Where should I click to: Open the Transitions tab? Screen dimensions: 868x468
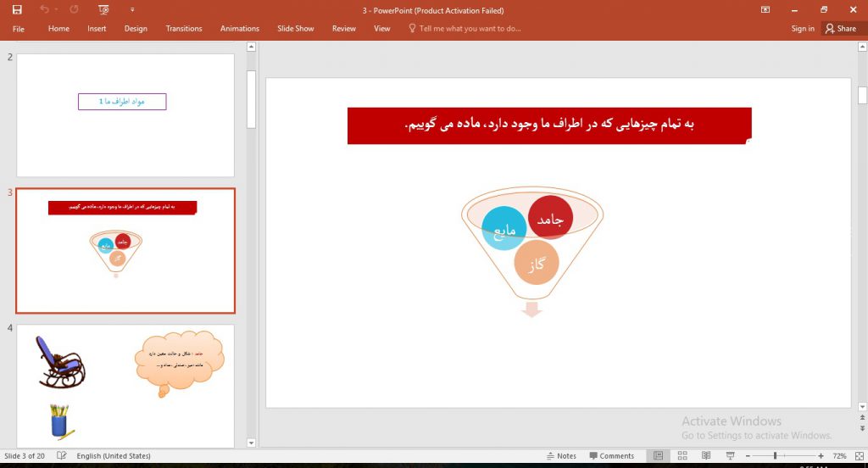(x=184, y=29)
